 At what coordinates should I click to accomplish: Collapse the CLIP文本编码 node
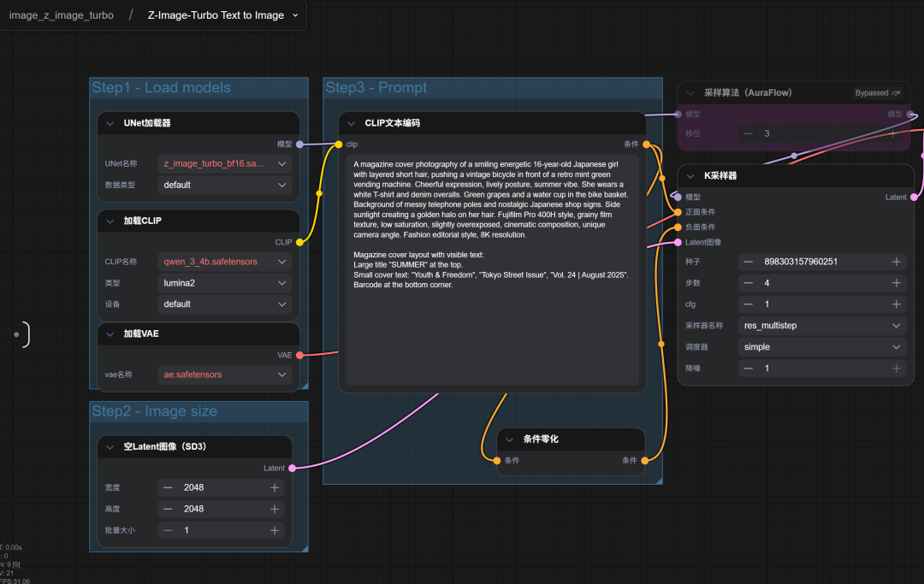point(352,123)
